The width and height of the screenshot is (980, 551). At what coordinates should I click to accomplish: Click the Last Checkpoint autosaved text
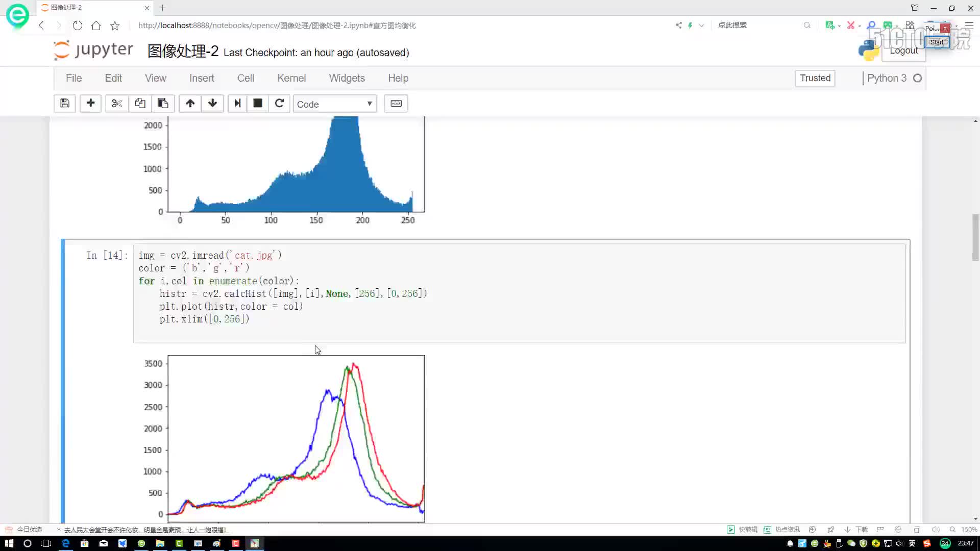click(x=316, y=53)
